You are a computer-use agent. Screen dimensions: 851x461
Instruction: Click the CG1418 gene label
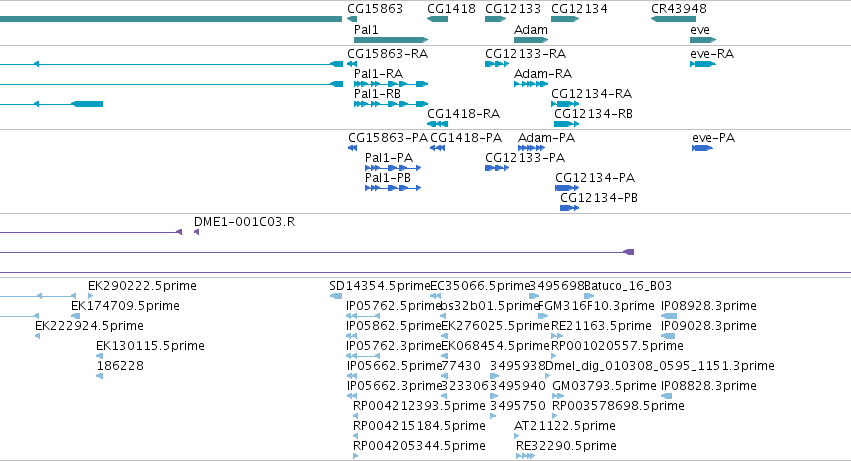[x=452, y=9]
